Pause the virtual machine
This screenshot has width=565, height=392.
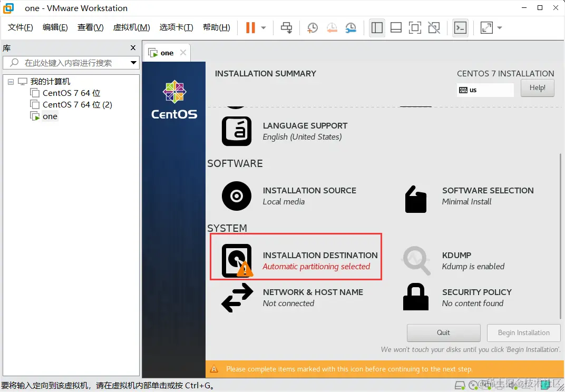pos(250,28)
